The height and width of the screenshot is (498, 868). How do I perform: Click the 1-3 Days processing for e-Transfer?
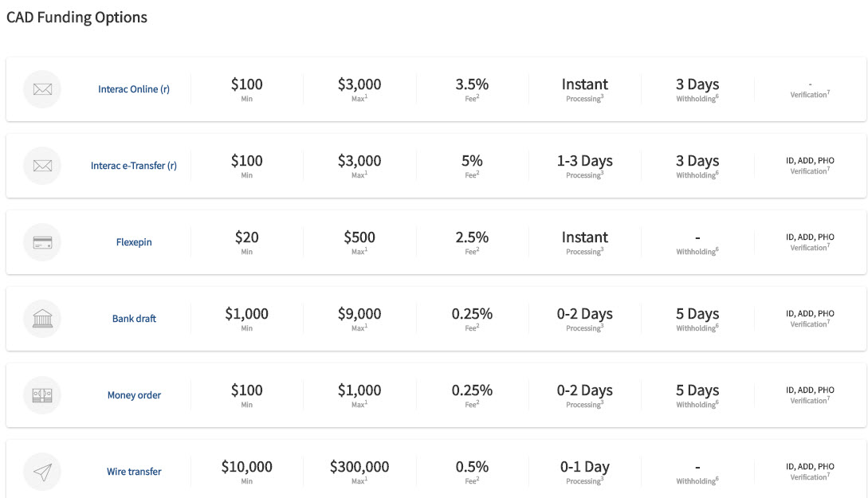click(584, 160)
